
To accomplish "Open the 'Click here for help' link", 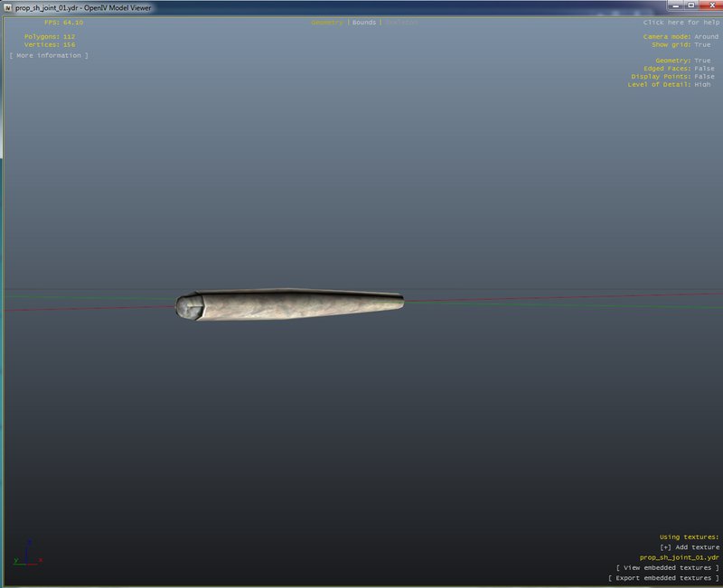I will pyautogui.click(x=682, y=23).
